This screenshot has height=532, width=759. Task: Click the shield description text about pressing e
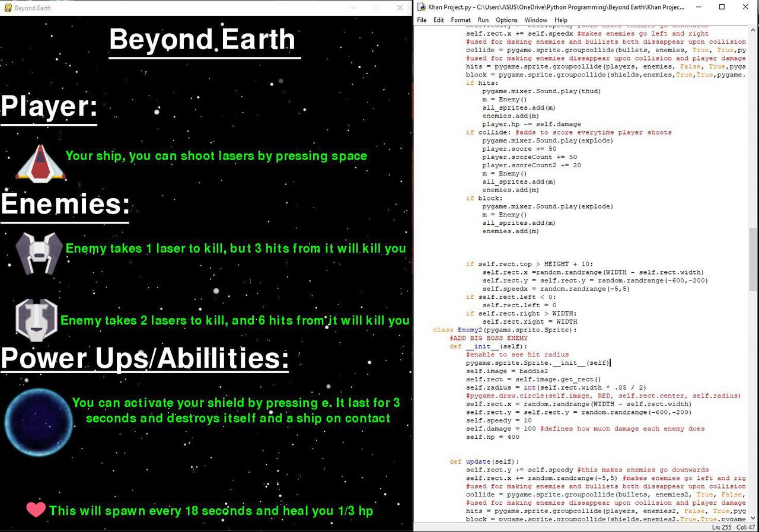237,410
